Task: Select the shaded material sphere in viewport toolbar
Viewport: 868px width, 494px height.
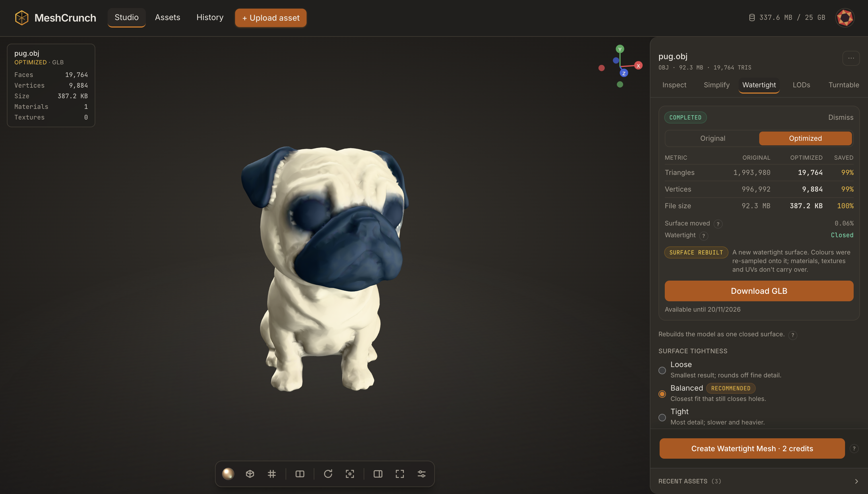Action: (228, 474)
